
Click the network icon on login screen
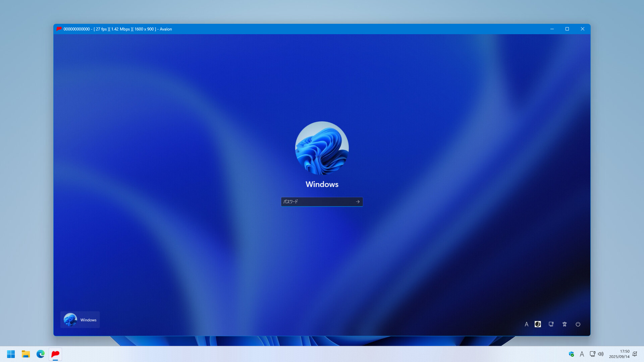pos(551,324)
